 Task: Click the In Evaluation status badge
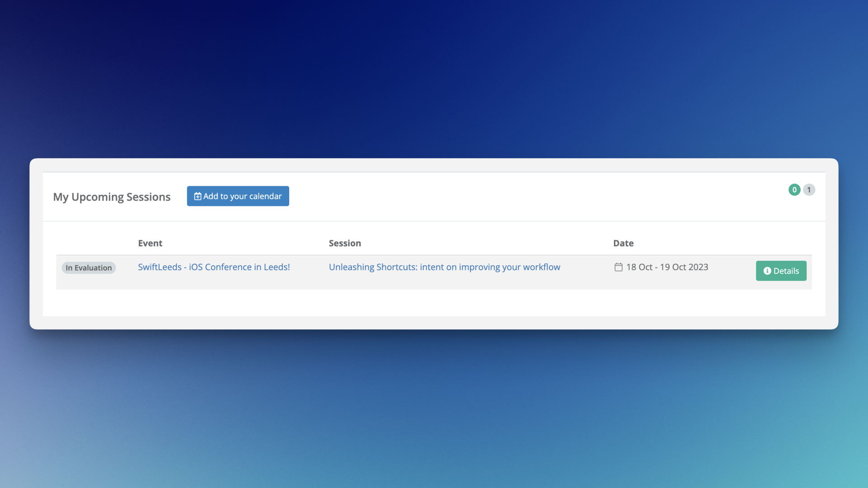tap(89, 268)
